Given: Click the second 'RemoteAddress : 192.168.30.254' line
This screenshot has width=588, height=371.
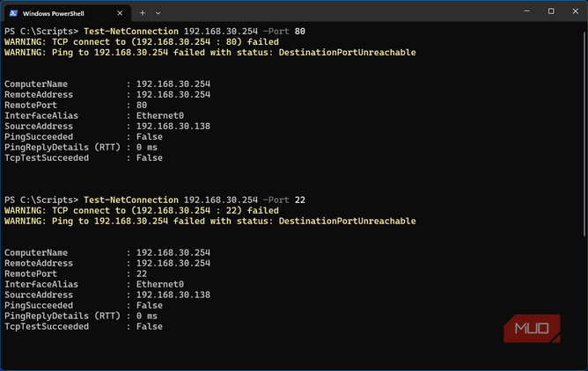Looking at the screenshot, I should tap(107, 263).
